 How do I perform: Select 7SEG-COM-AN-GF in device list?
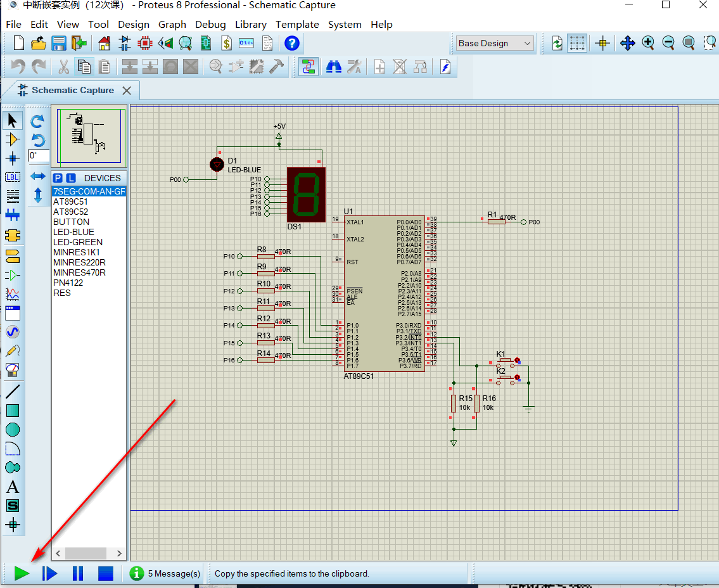pyautogui.click(x=89, y=191)
